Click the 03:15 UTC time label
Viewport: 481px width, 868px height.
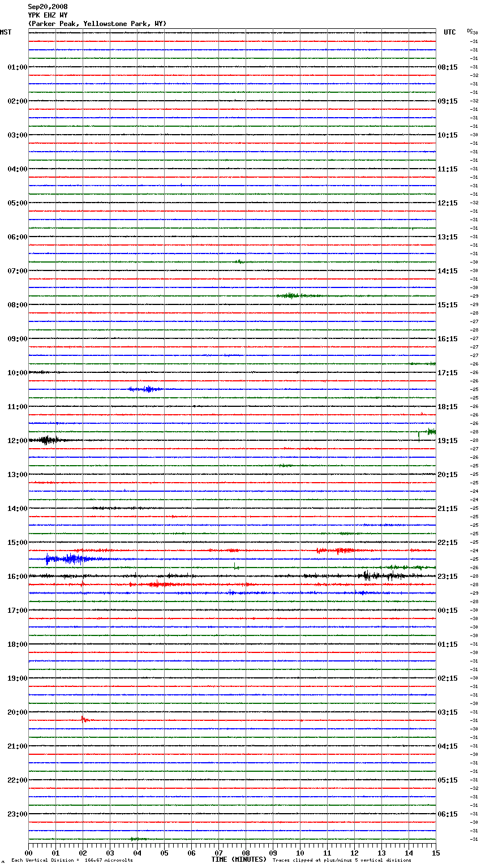point(448,712)
